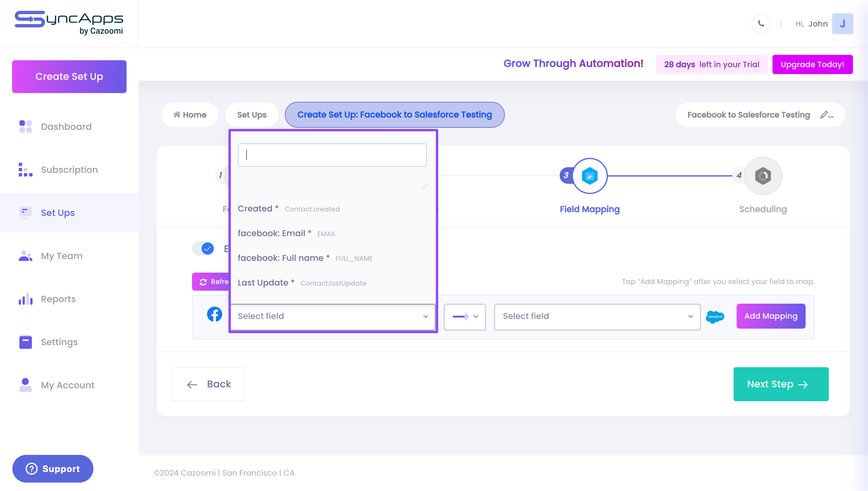Open the J user avatar menu

point(842,23)
